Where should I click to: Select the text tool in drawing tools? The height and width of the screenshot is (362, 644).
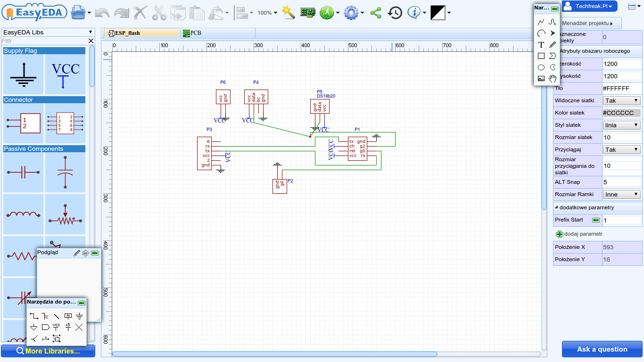pyautogui.click(x=541, y=45)
